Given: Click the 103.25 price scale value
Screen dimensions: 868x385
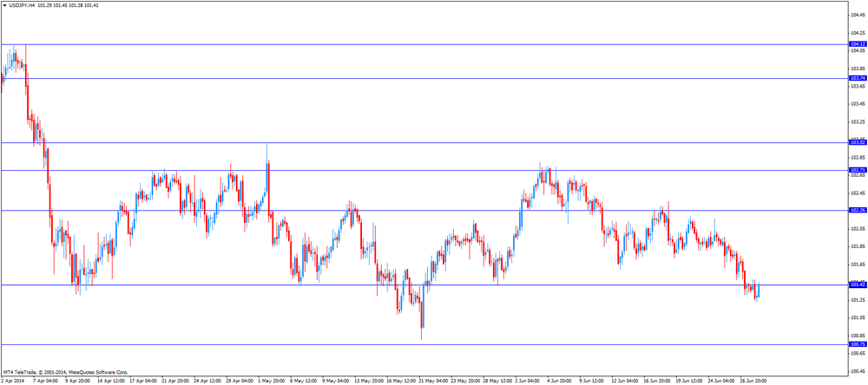Looking at the screenshot, I should coord(858,121).
